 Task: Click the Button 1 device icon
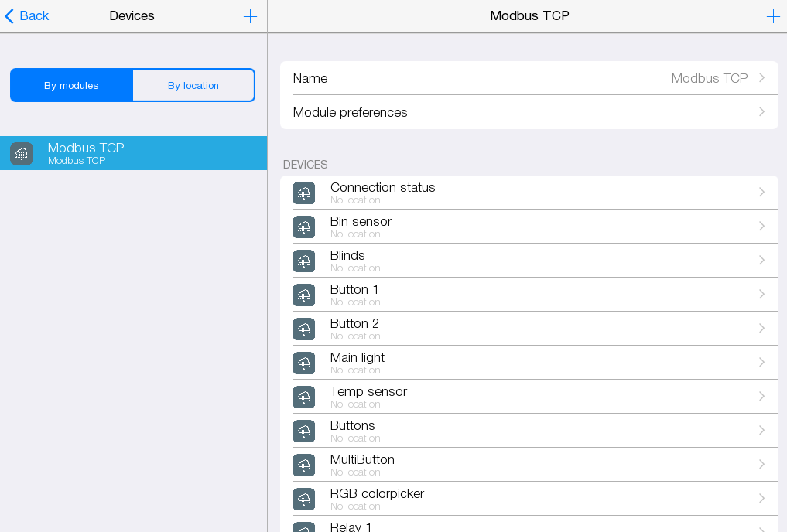(304, 295)
